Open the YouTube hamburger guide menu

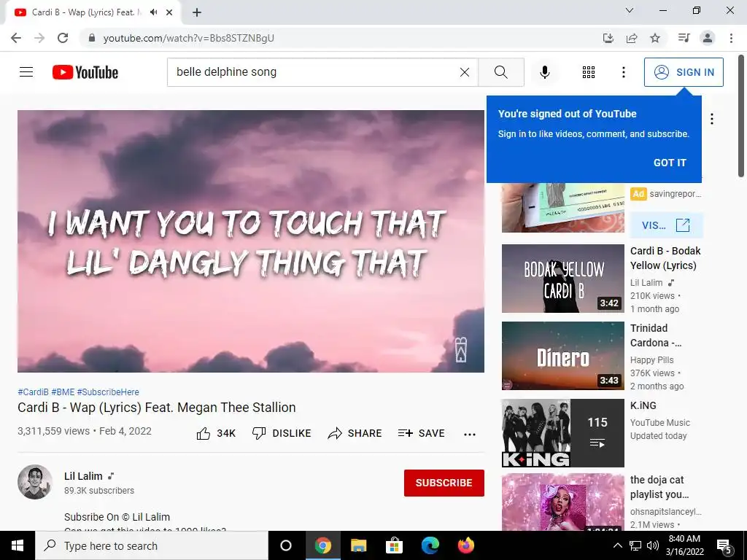tap(26, 72)
